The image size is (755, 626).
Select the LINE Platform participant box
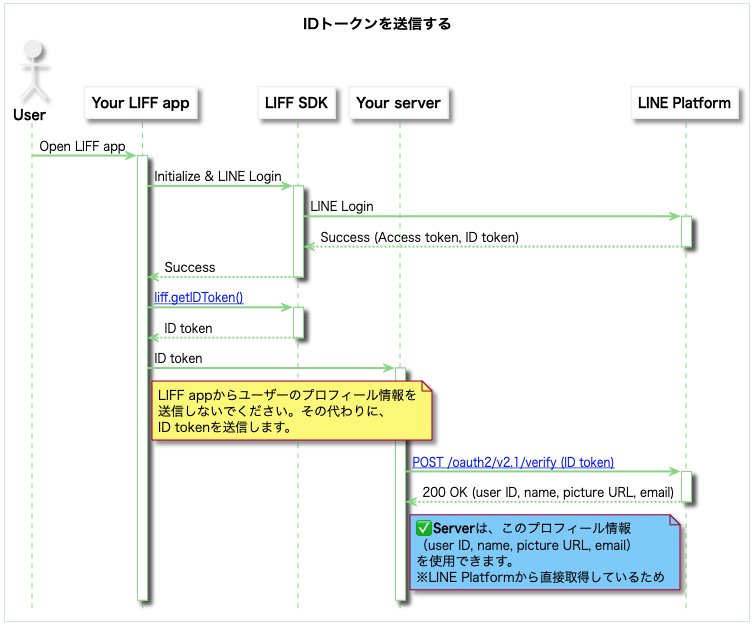[684, 103]
